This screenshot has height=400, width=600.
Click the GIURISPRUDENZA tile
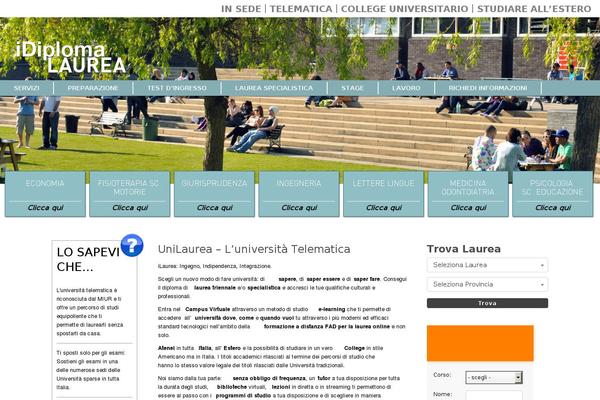(214, 194)
